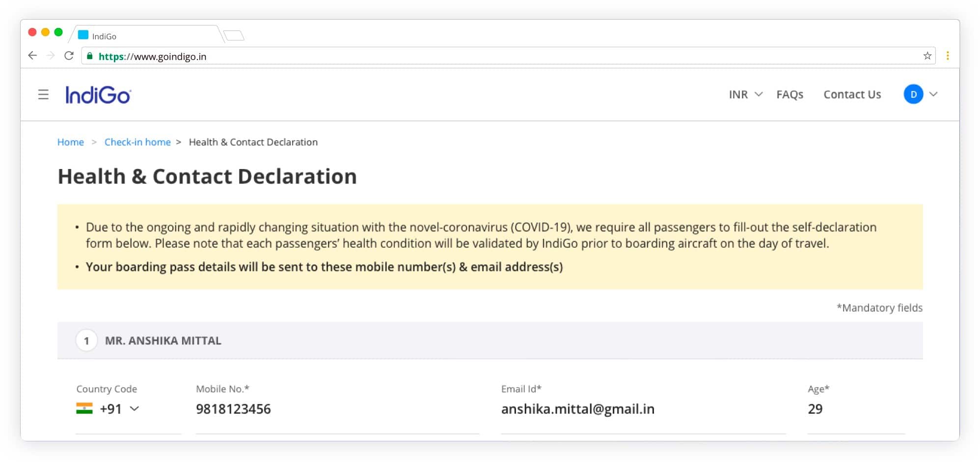
Task: Click the IndiGo logo
Action: [98, 95]
